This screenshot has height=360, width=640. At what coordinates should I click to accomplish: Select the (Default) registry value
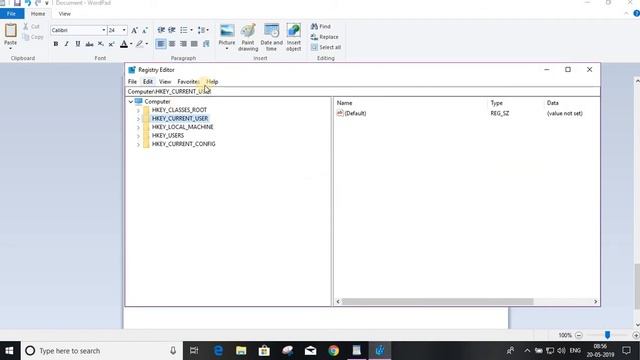click(x=355, y=113)
